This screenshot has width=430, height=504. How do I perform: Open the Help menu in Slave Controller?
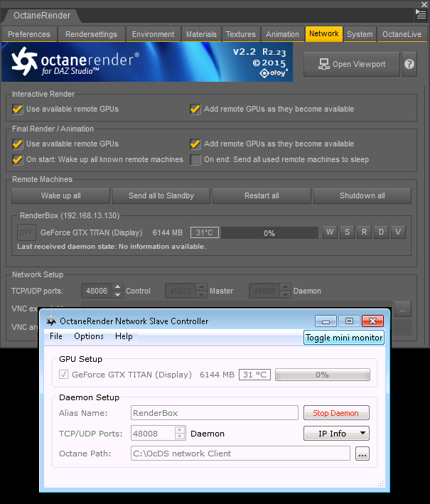[x=124, y=336]
